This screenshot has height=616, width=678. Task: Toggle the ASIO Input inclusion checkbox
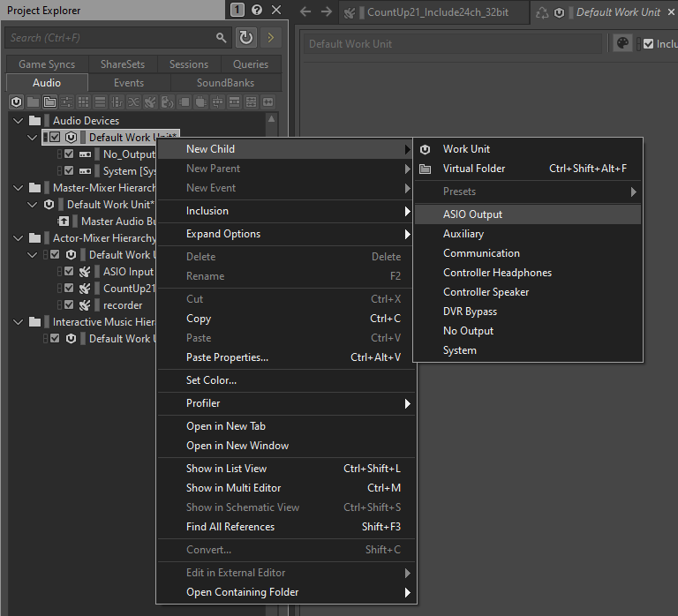pyautogui.click(x=69, y=271)
